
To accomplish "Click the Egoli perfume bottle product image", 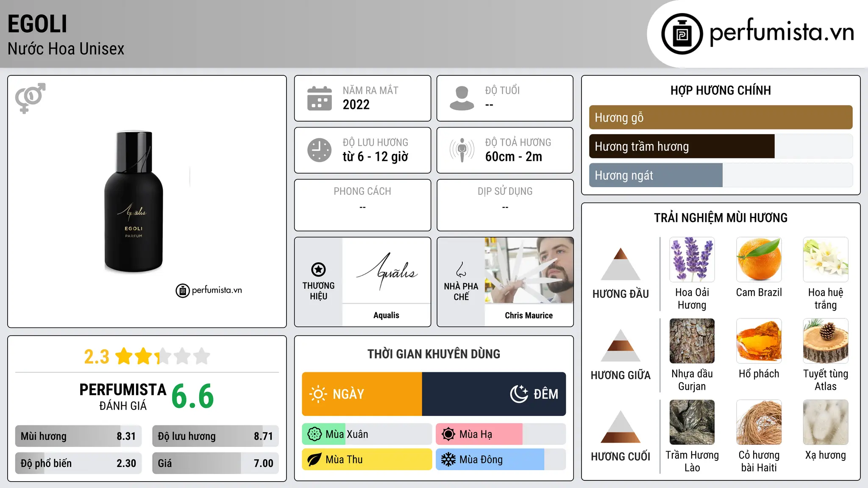I will click(134, 201).
